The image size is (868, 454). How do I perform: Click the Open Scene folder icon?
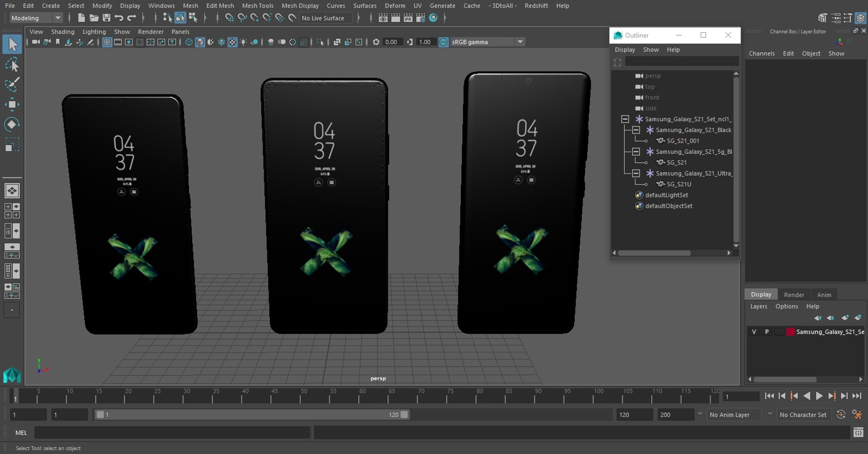point(94,18)
